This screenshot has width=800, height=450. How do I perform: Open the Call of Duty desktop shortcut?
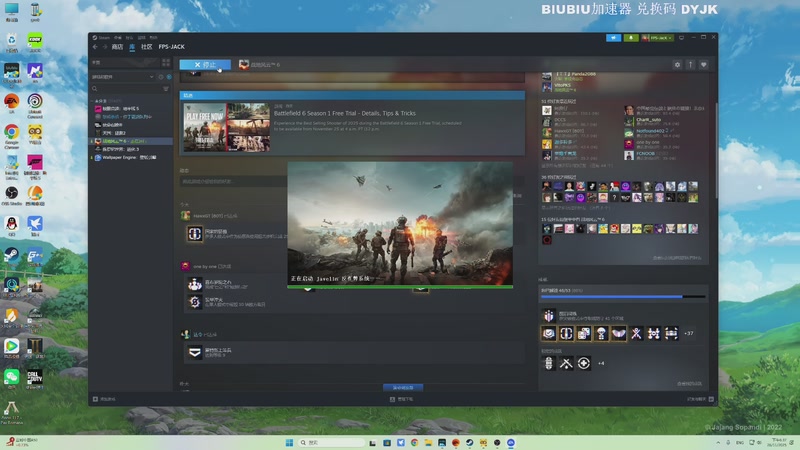tap(35, 380)
